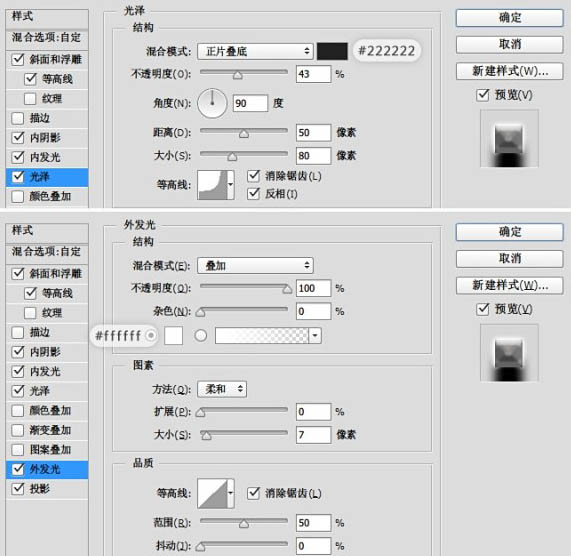Click the opacity field showing 43

click(x=314, y=74)
